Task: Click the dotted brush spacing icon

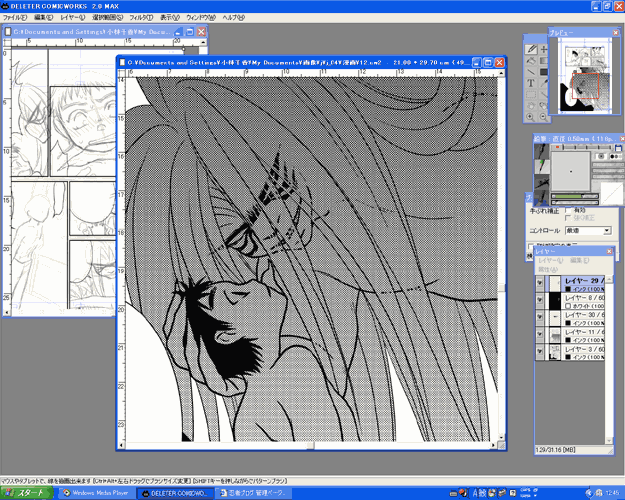Action: 616,156
